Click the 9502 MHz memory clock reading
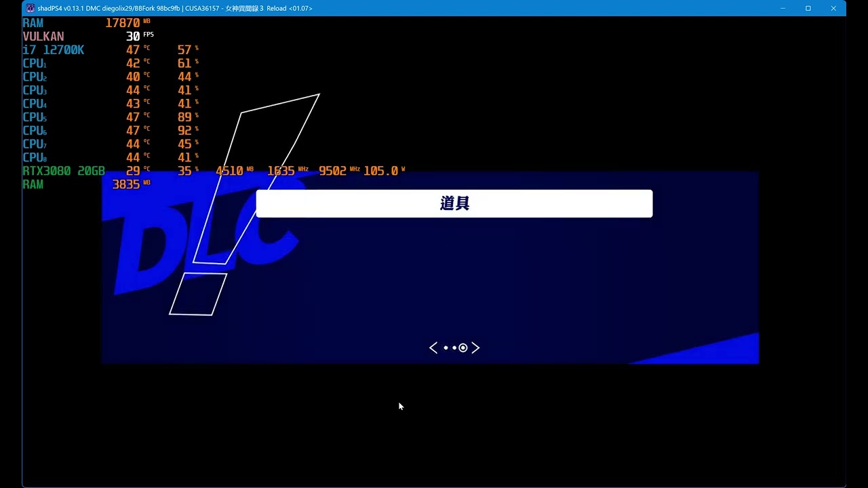The width and height of the screenshot is (868, 488). [x=339, y=171]
